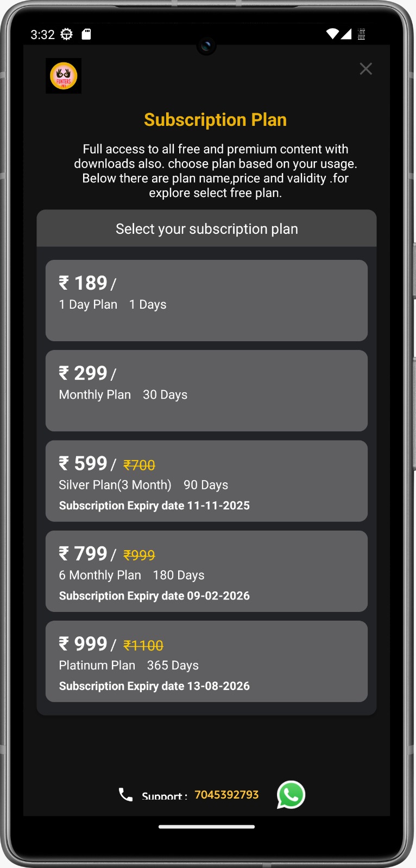Tap the Funters app logo

(x=64, y=76)
